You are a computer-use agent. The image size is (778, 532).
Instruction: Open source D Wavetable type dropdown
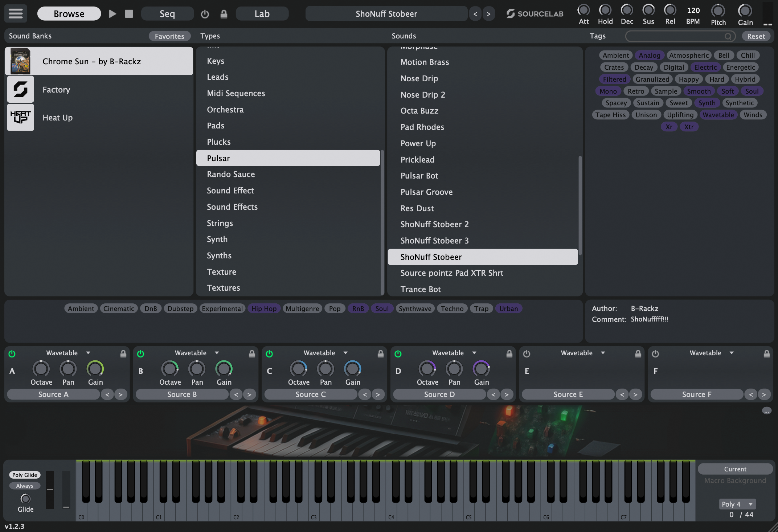click(454, 353)
